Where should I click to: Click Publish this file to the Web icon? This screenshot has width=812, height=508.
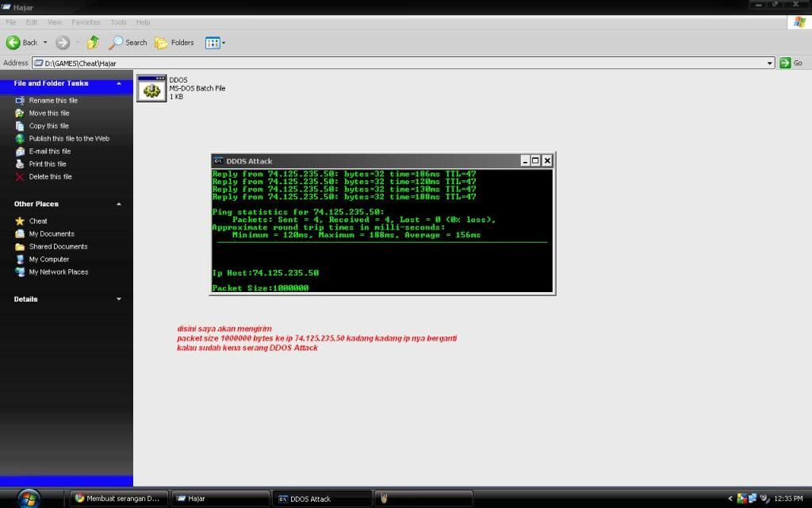point(20,138)
